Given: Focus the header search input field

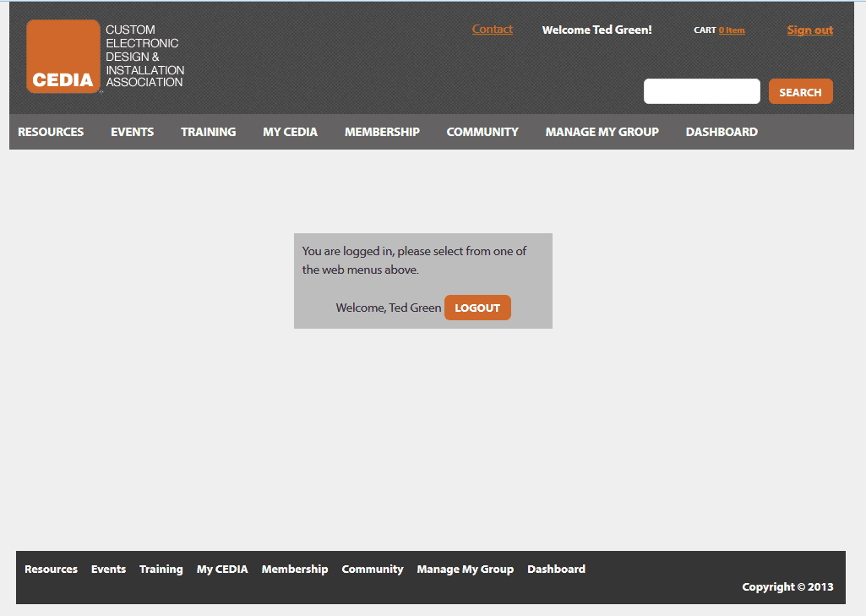Looking at the screenshot, I should point(701,91).
